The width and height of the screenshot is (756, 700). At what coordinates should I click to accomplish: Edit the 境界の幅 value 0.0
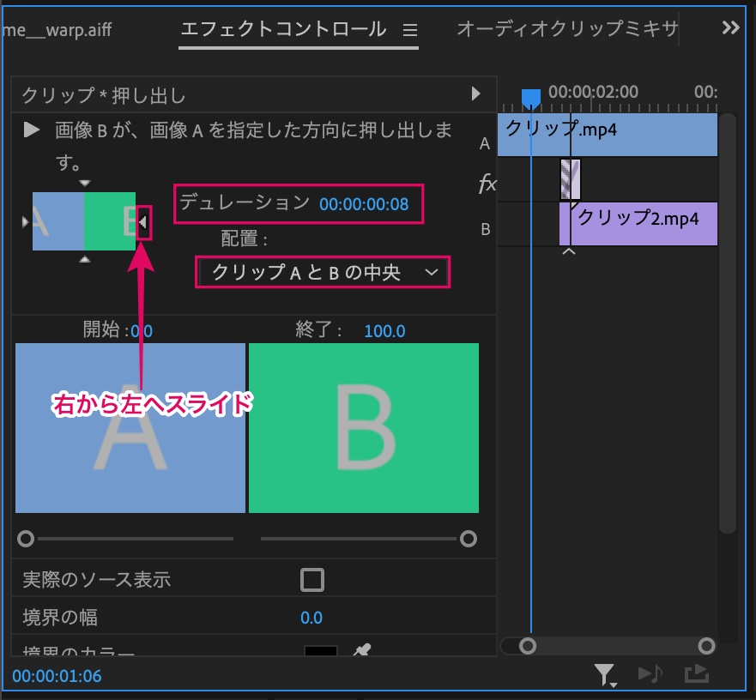coord(311,618)
